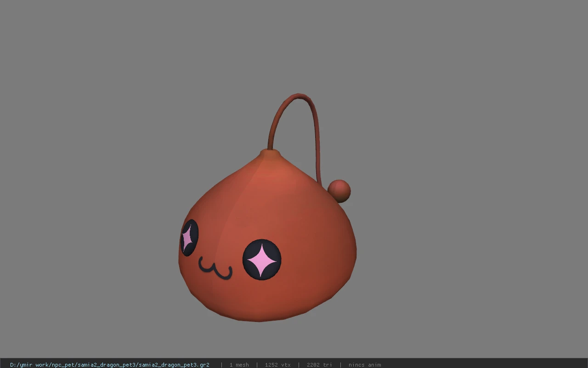Screen dimensions: 588x368
Task: Click the '1252 vtx' vertex count
Action: pyautogui.click(x=277, y=365)
